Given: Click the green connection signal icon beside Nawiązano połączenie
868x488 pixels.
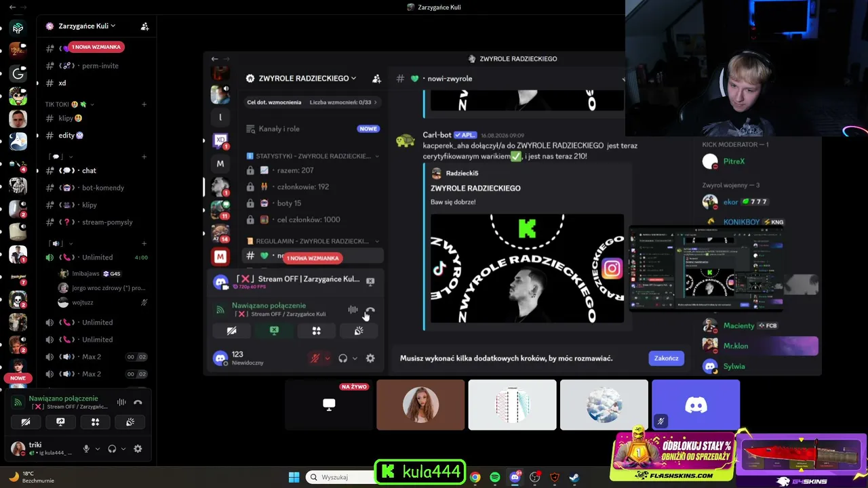Looking at the screenshot, I should click(x=18, y=402).
